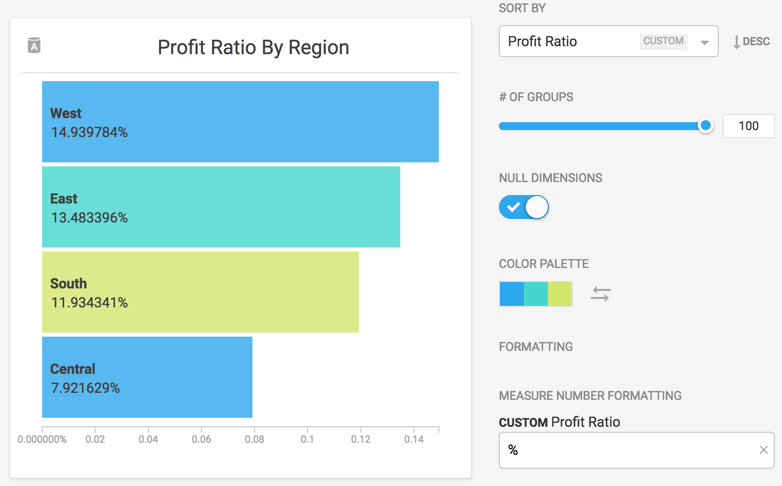Viewport: 782px width, 486px height.
Task: Select the West bar in the chart
Action: coord(240,122)
